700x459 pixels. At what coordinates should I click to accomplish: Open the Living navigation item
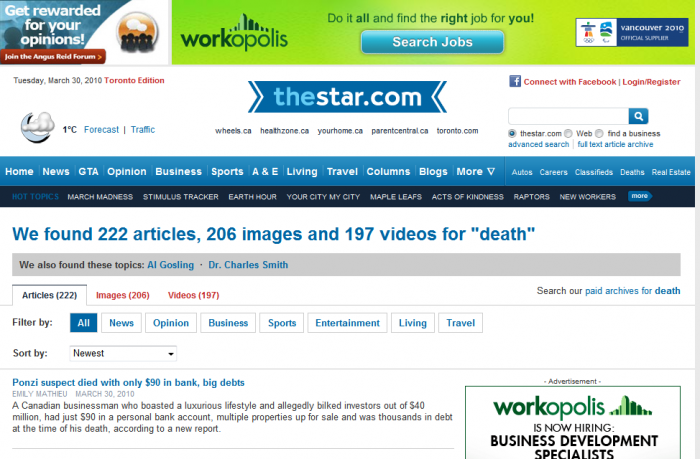pyautogui.click(x=302, y=171)
